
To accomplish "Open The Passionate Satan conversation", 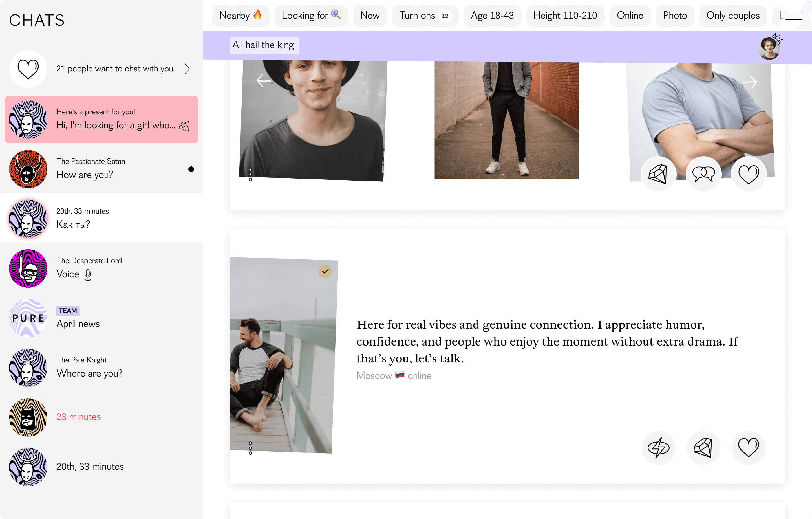I will [x=101, y=169].
